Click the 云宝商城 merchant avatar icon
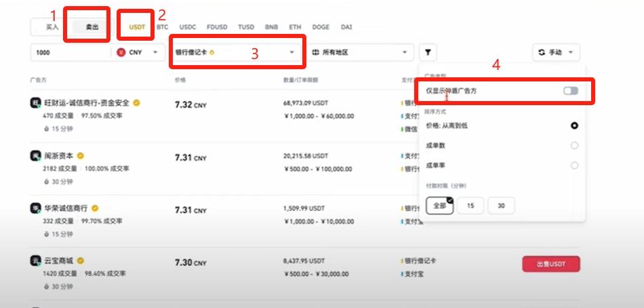The height and width of the screenshot is (308, 644). pos(35,261)
